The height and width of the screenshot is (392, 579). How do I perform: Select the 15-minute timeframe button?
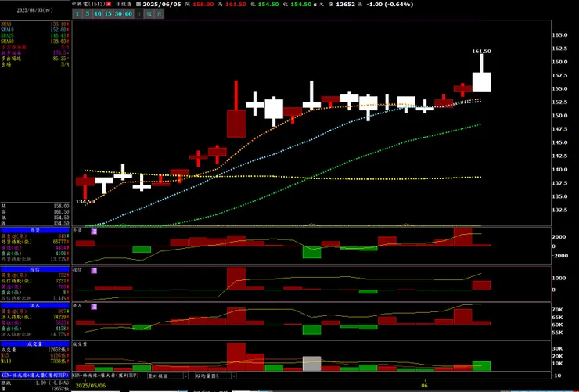108,13
